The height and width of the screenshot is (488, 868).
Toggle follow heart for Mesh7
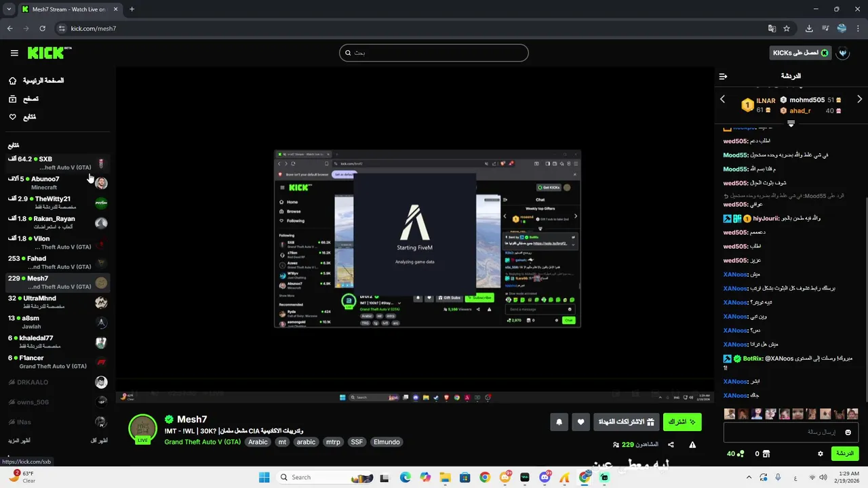(x=580, y=422)
